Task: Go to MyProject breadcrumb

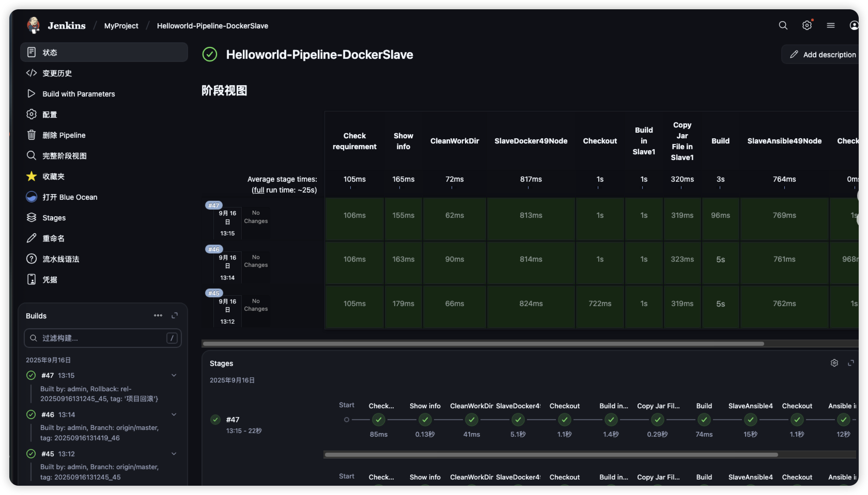Action: click(x=121, y=25)
